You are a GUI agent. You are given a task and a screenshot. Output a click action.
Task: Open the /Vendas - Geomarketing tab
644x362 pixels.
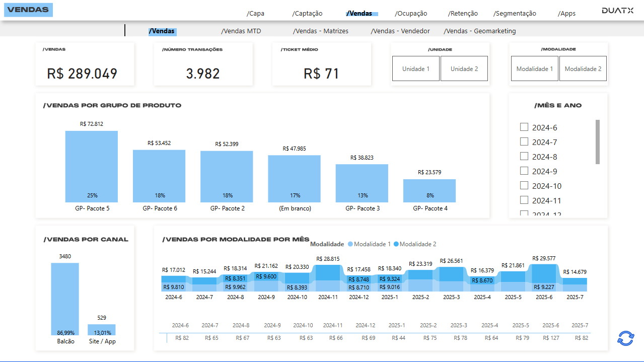pos(479,31)
